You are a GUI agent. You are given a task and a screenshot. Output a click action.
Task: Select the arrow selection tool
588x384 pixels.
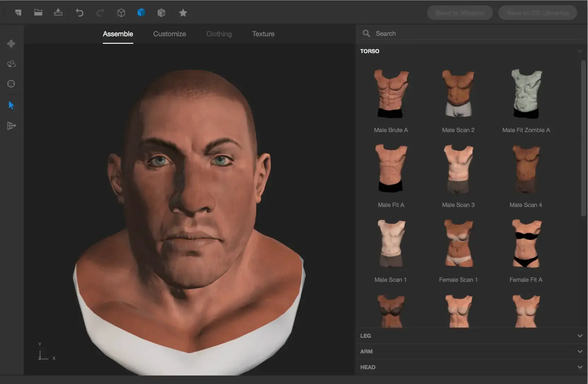pyautogui.click(x=11, y=105)
